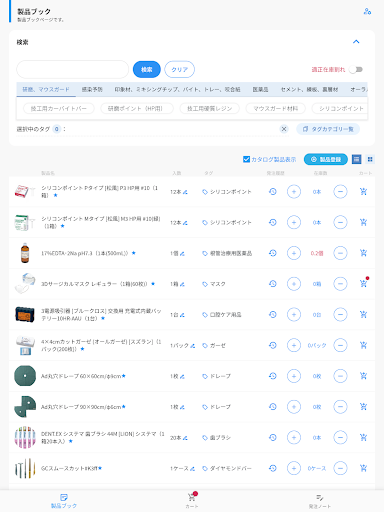This screenshot has height=512, width=384.
Task: Open order history for GCスムースカット
Action: tap(273, 468)
